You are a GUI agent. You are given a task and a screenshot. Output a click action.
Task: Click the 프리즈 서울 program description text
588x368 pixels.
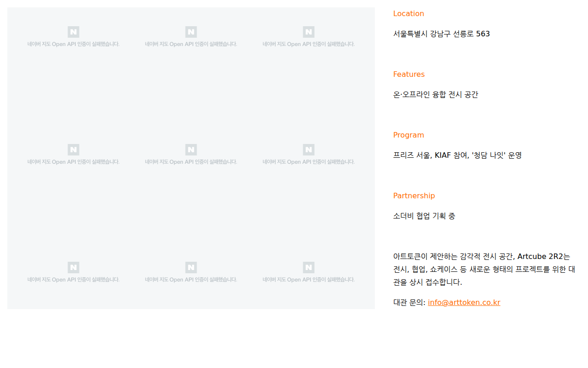458,155
